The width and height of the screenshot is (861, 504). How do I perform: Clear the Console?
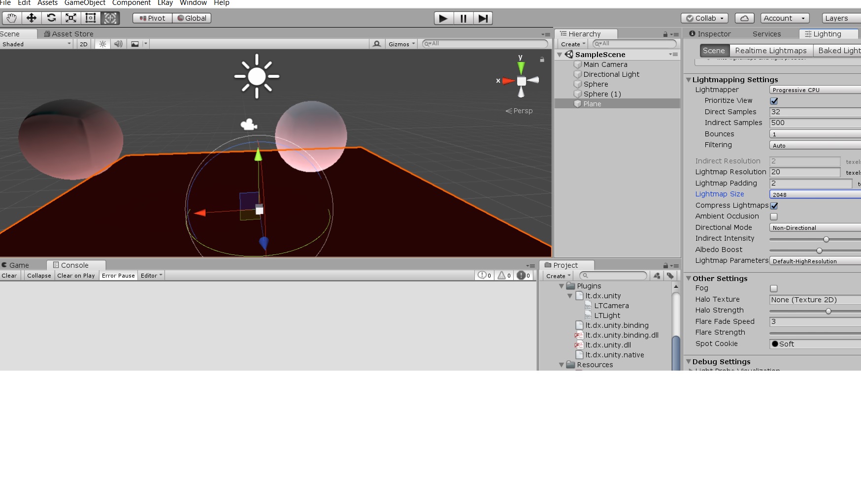click(9, 276)
